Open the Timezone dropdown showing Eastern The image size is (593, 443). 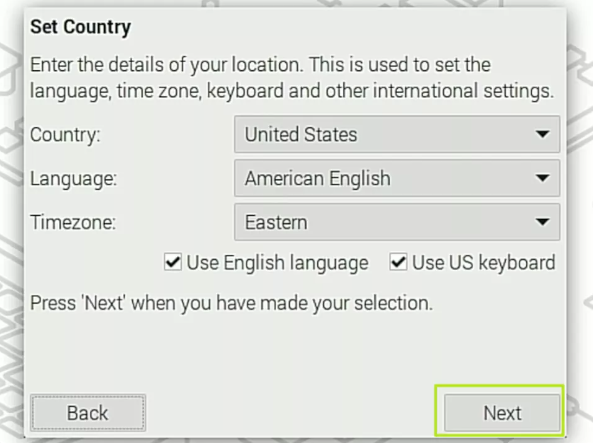[x=397, y=222]
